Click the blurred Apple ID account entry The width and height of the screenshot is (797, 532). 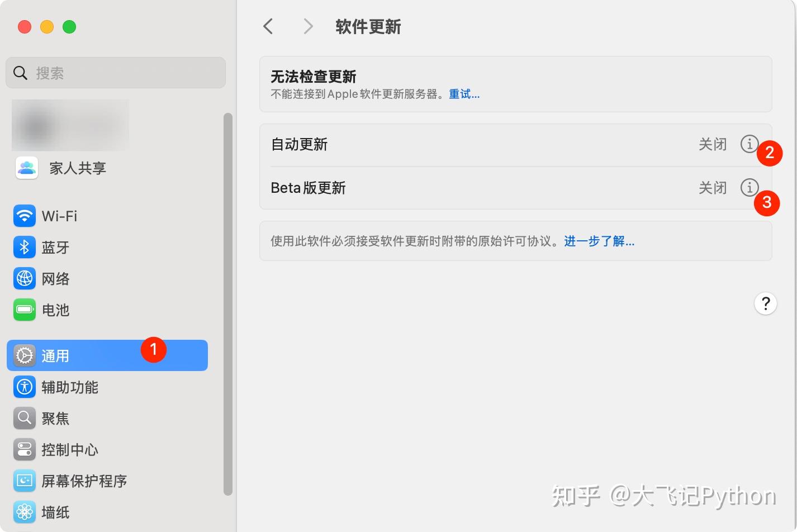(x=70, y=125)
